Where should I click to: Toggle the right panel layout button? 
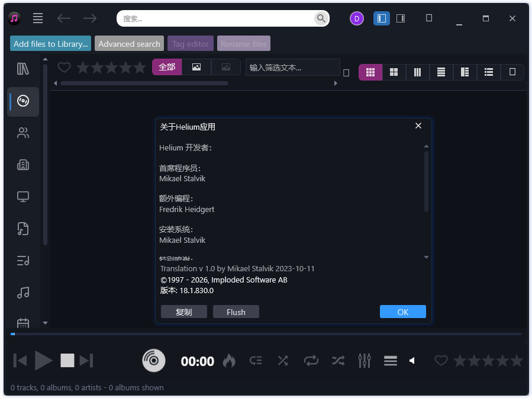click(x=401, y=18)
